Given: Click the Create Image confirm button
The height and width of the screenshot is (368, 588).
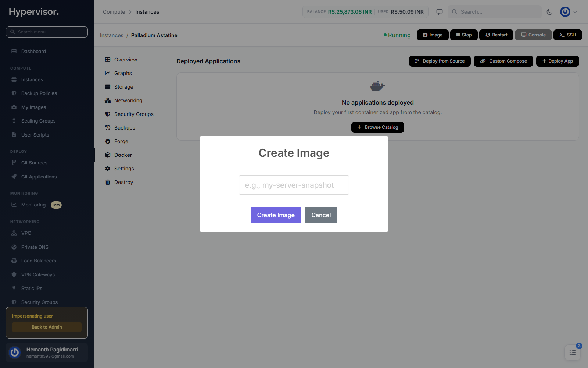Looking at the screenshot, I should coord(276,215).
